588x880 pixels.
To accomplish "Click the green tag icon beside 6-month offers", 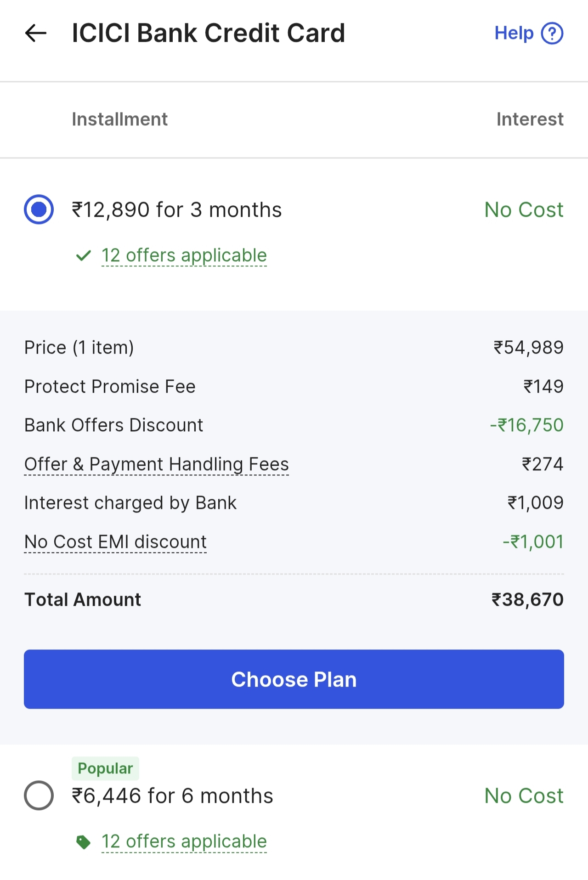I will point(83,842).
